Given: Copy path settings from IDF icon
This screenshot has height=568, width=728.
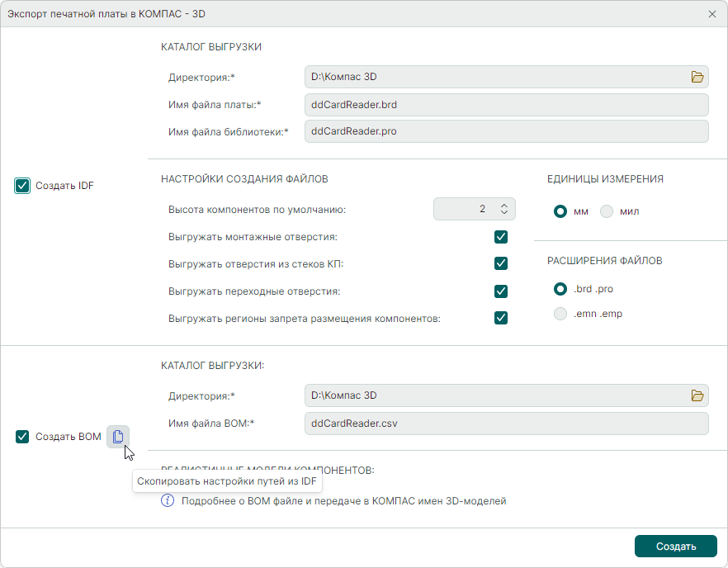Looking at the screenshot, I should click(x=118, y=437).
